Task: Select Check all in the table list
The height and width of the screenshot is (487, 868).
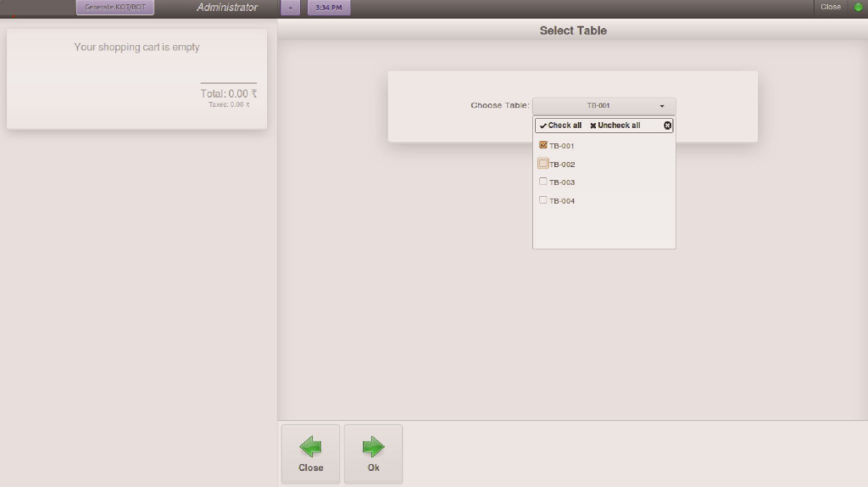Action: tap(561, 126)
